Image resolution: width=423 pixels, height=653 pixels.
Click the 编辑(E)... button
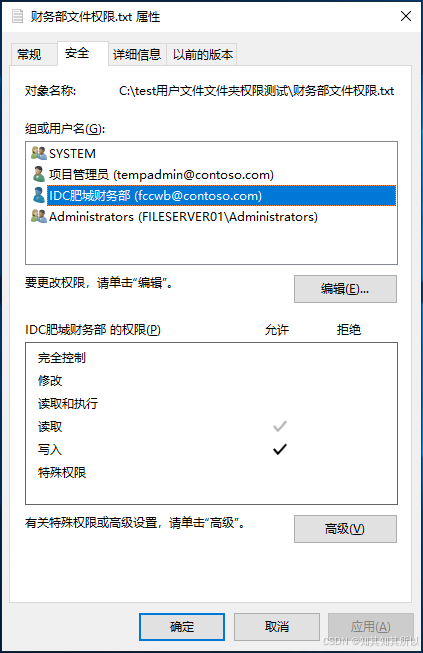pos(345,289)
